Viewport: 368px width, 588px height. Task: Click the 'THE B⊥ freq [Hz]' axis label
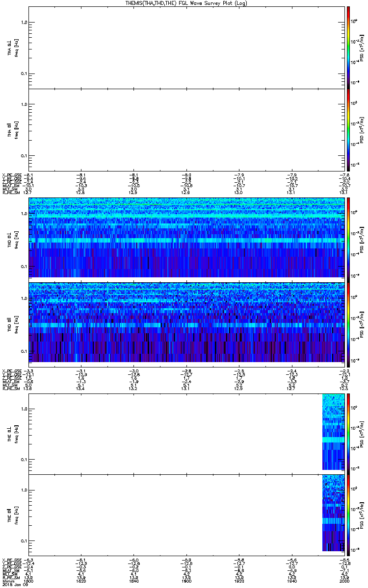tap(12, 433)
